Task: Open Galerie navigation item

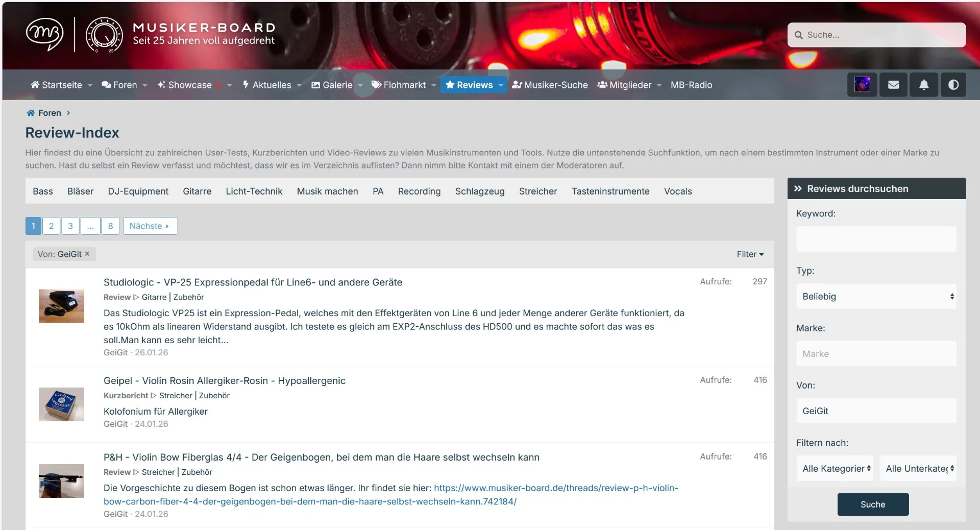Action: [x=332, y=85]
